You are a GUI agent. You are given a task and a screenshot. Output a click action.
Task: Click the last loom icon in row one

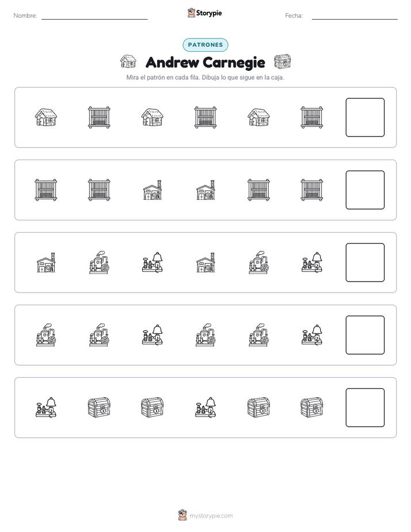click(311, 117)
